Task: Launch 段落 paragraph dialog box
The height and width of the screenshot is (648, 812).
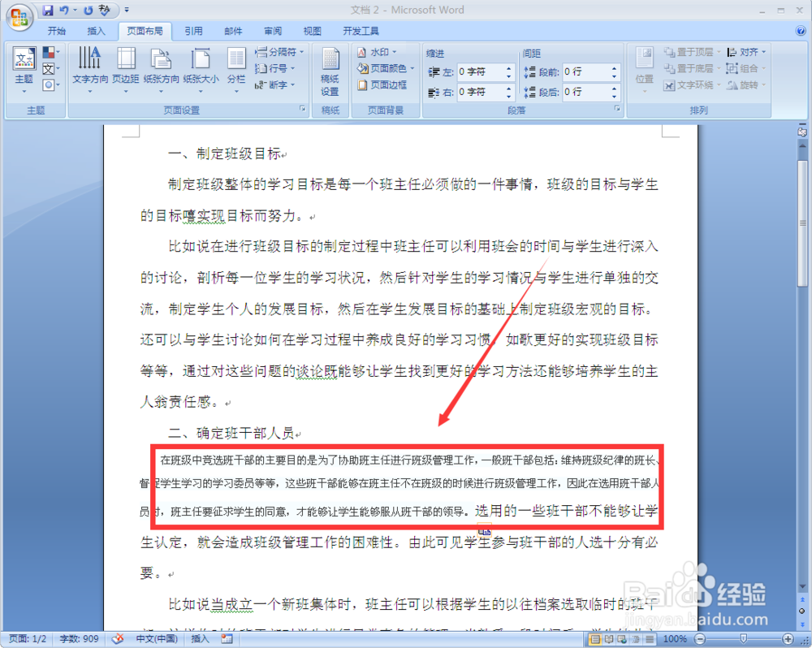Action: [x=617, y=109]
